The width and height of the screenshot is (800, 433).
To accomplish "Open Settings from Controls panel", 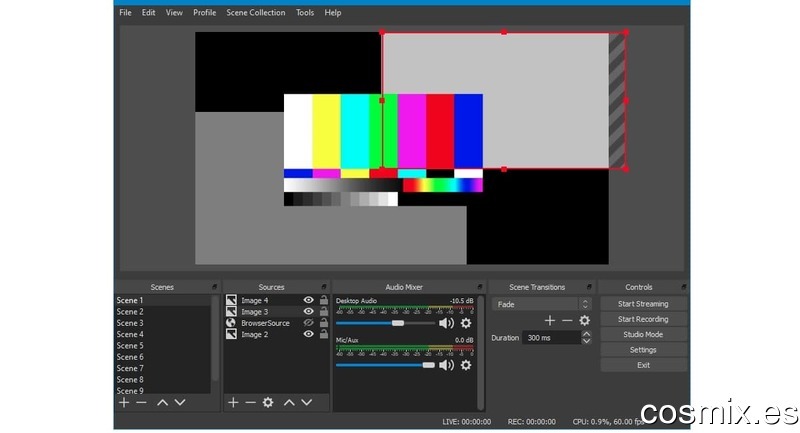I will [643, 350].
